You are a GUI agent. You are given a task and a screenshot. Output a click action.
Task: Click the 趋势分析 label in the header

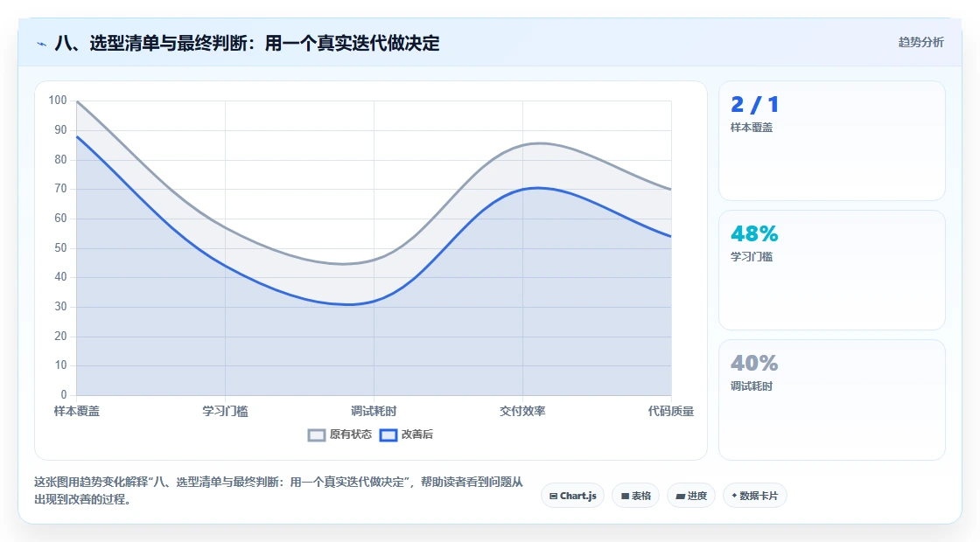tap(920, 43)
